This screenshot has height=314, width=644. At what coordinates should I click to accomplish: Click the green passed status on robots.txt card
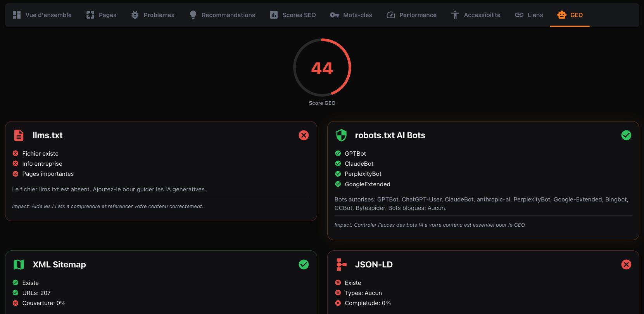[x=626, y=135]
